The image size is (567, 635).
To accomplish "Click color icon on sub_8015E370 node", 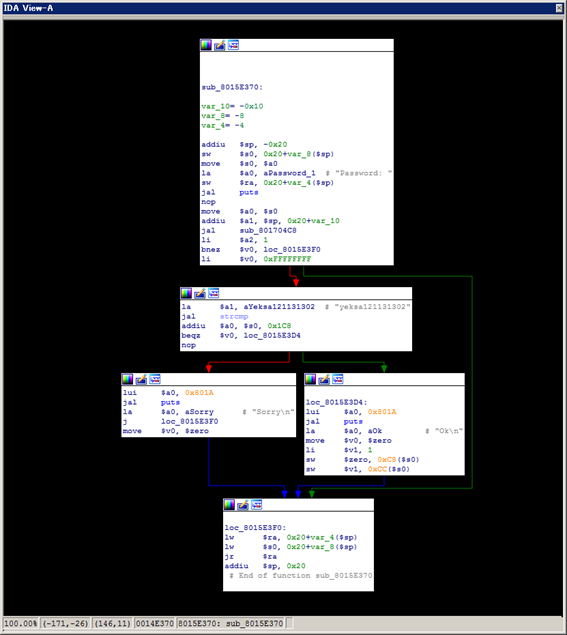I will [x=206, y=45].
